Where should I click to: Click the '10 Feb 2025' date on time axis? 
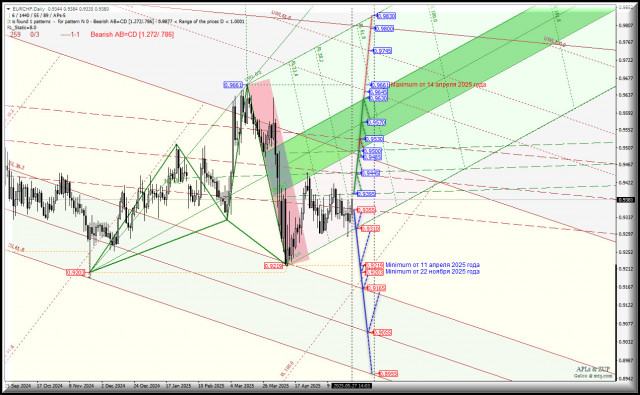[211, 386]
